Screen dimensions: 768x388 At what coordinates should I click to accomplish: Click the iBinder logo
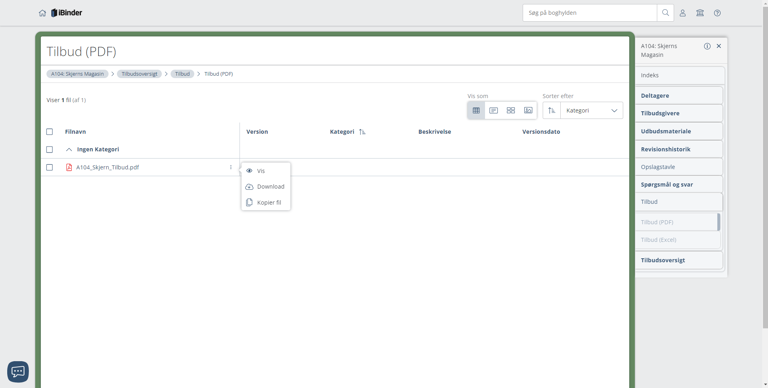pos(67,13)
